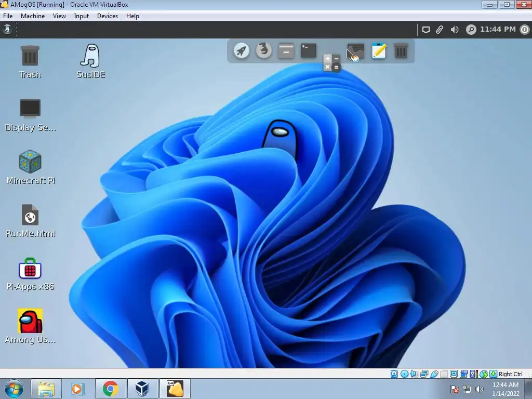Click the network adapters status icon

[424, 374]
